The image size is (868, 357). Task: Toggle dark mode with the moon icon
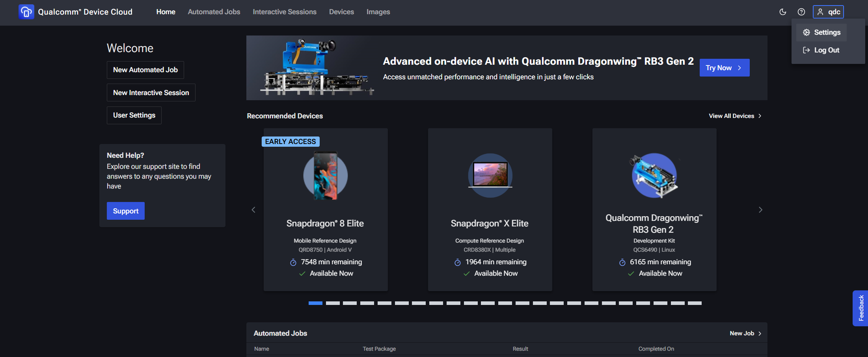pos(783,12)
